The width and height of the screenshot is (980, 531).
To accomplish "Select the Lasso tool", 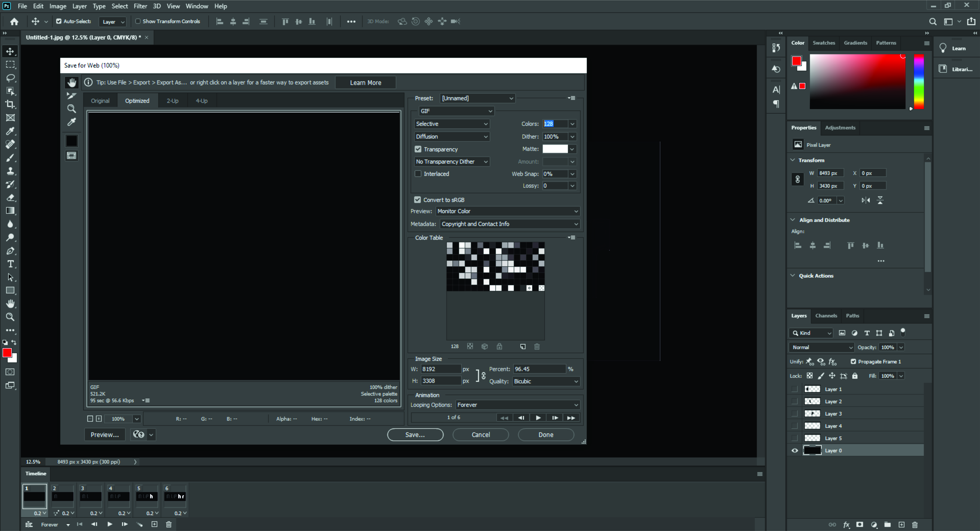I will click(10, 78).
